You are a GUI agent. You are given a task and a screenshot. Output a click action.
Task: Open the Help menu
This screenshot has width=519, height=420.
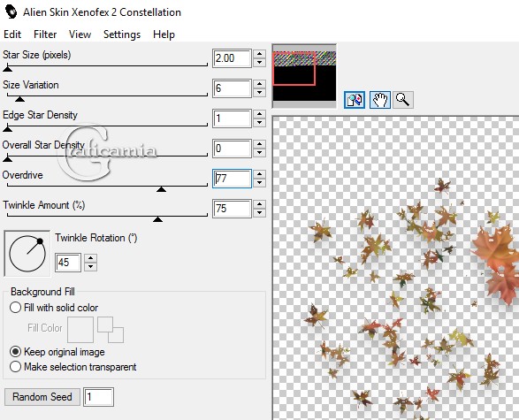tap(164, 34)
